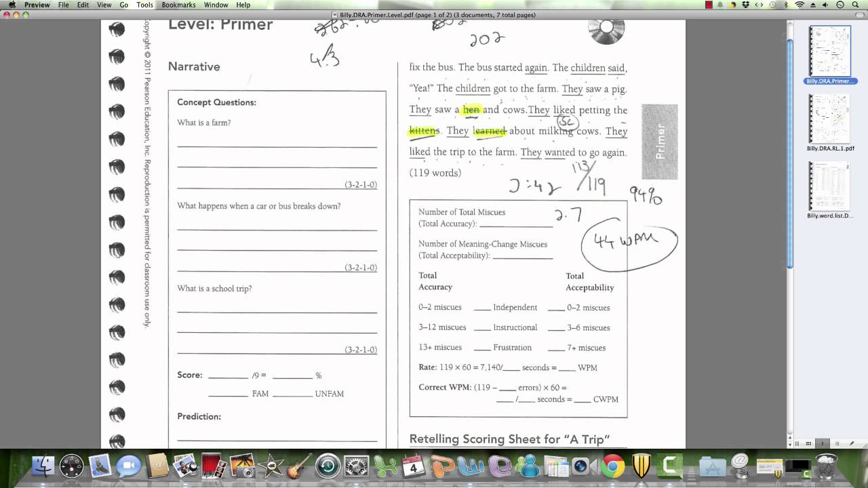Open iChat from the Dock
Image resolution: width=868 pixels, height=488 pixels.
point(127,466)
